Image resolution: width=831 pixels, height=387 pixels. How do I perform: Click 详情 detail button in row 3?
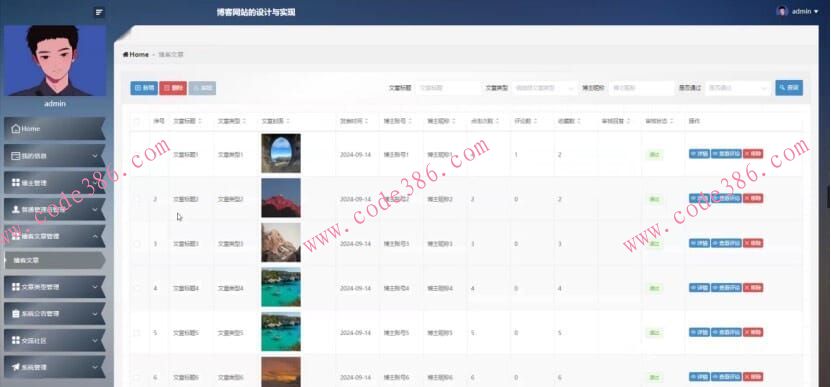[x=699, y=243]
